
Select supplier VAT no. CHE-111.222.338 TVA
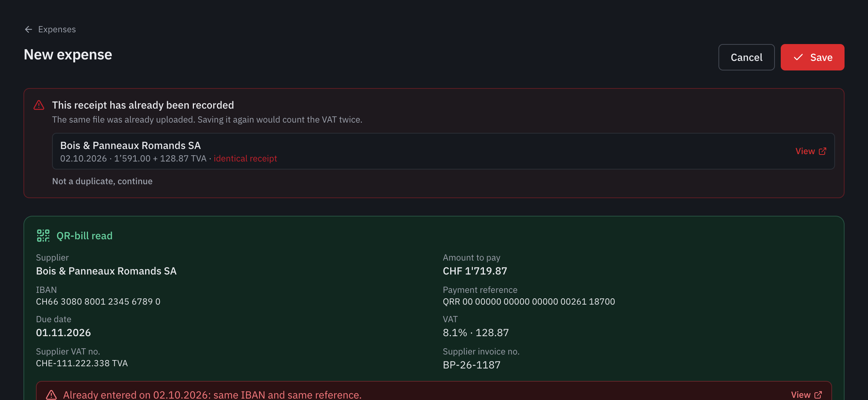coord(82,363)
